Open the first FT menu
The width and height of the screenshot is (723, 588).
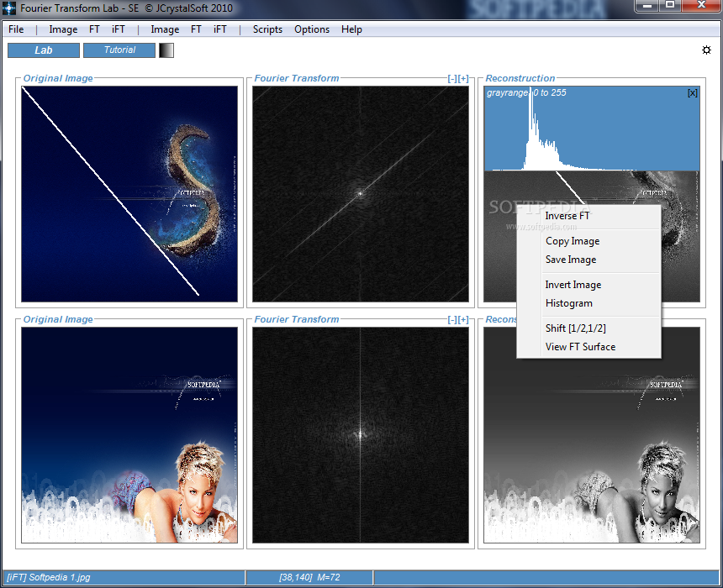94,29
